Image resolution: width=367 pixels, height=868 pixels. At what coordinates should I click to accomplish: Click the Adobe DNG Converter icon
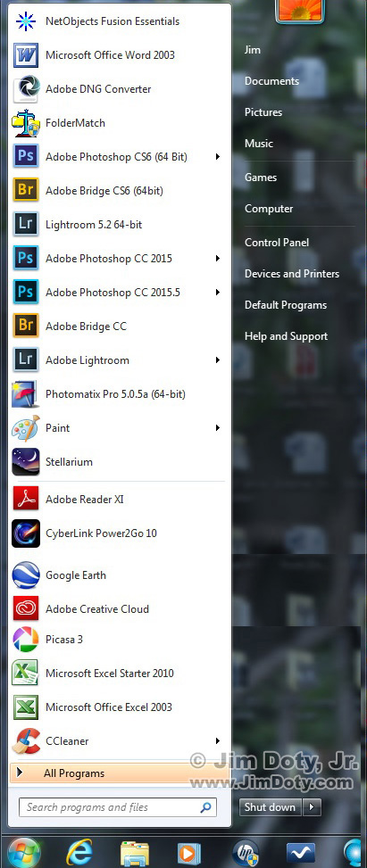(26, 89)
